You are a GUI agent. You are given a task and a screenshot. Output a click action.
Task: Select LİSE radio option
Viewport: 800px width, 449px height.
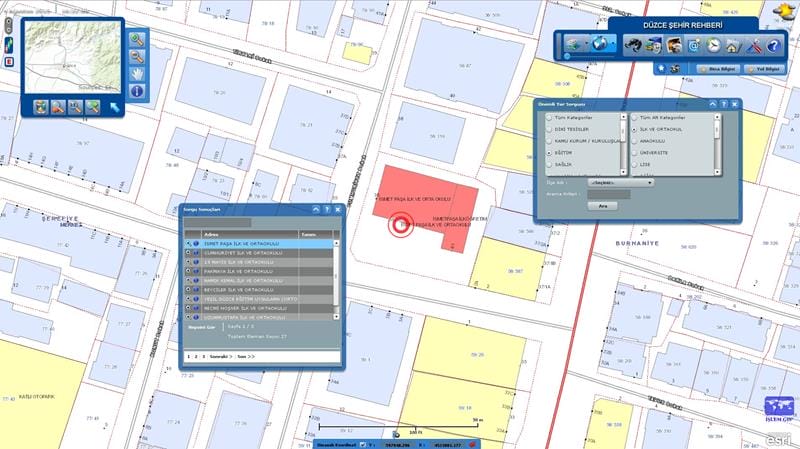click(x=635, y=164)
